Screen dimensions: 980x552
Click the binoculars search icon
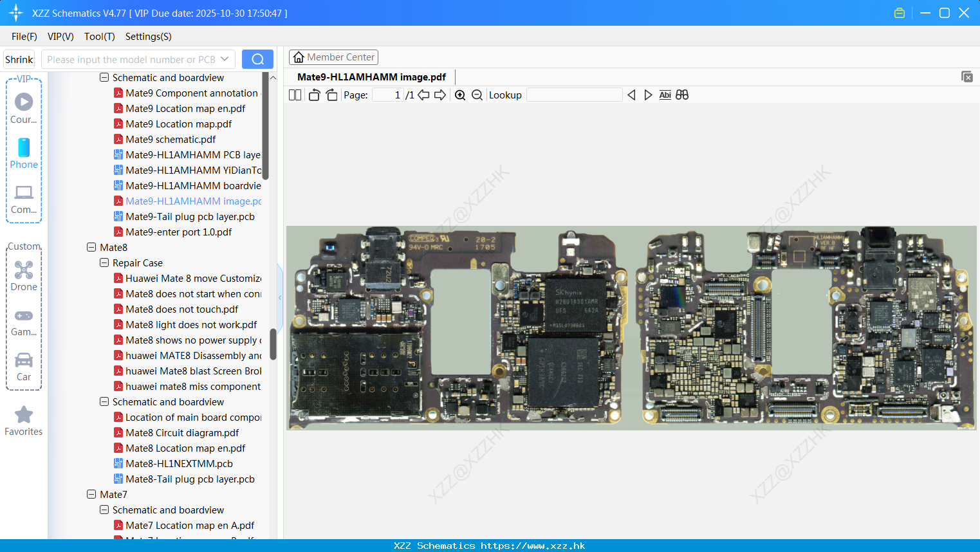coord(682,95)
